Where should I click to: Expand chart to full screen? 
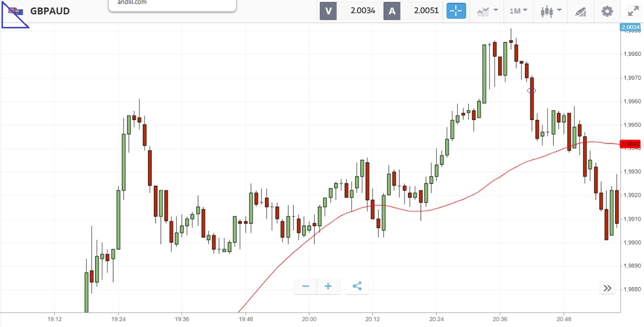click(x=633, y=11)
